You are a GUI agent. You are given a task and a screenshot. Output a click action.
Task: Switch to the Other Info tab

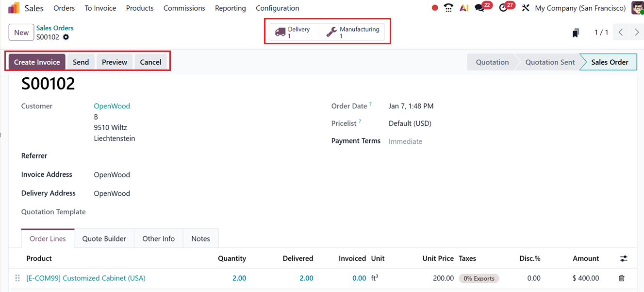158,239
